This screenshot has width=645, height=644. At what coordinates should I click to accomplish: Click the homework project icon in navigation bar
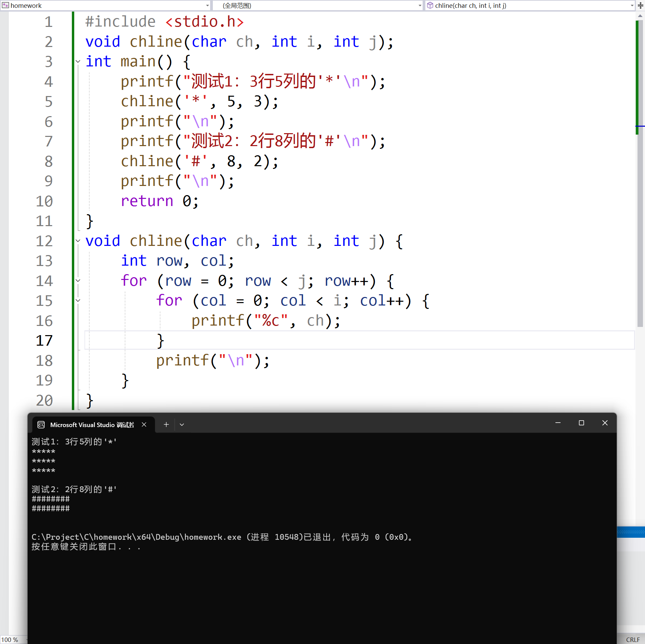pos(5,5)
